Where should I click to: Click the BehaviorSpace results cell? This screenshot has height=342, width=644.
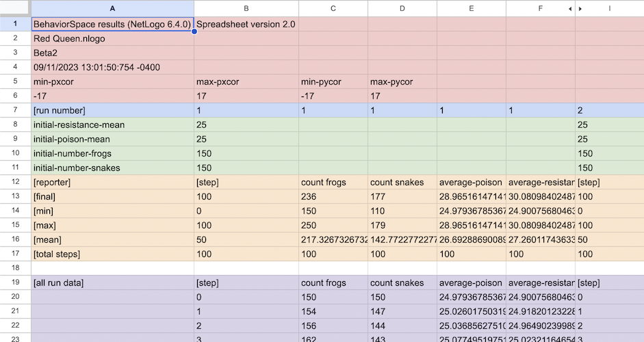(112, 24)
